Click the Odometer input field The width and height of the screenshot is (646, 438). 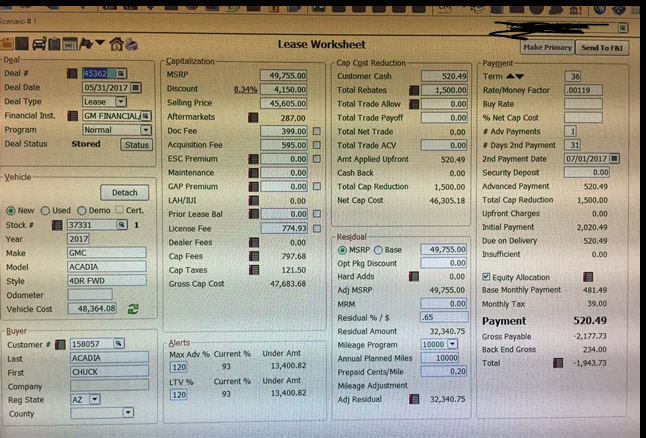90,295
